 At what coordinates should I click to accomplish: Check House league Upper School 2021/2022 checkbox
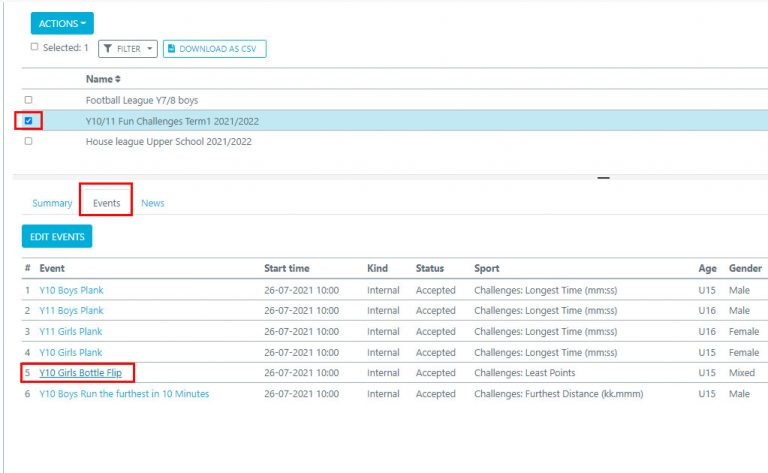(x=28, y=141)
